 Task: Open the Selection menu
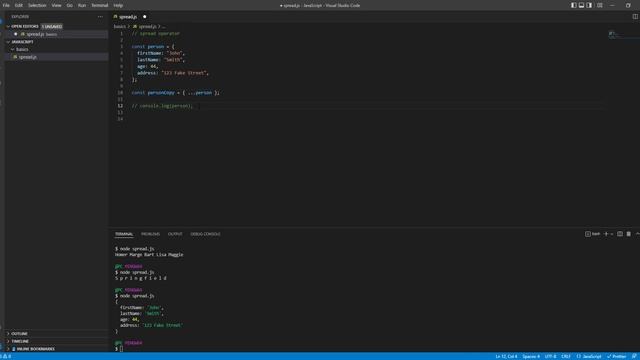(37, 5)
